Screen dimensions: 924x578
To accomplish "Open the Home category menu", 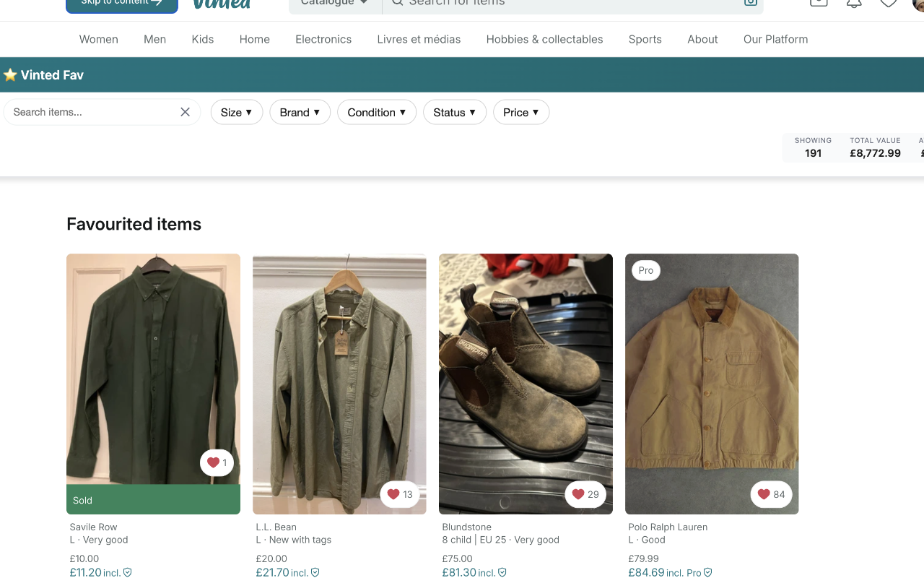I will click(255, 39).
